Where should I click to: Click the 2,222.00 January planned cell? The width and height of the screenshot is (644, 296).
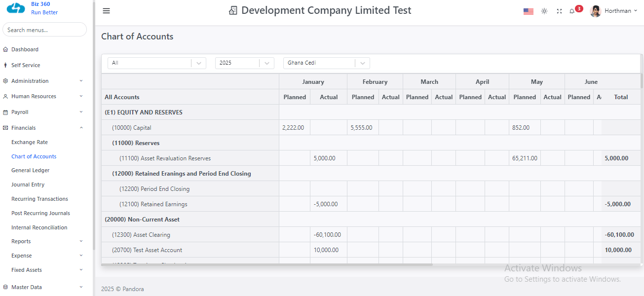(x=295, y=128)
